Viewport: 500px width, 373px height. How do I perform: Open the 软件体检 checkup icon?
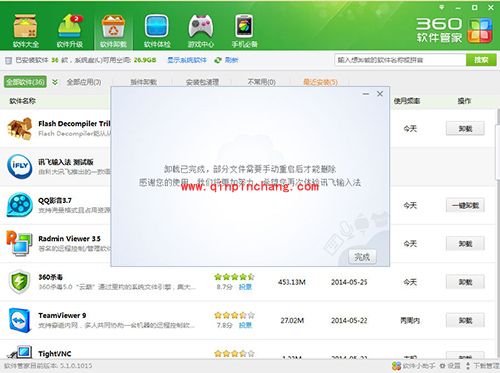(x=157, y=31)
